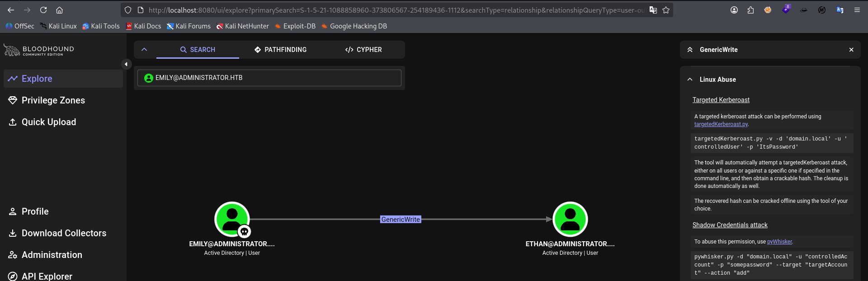Open the pyWhisker link
This screenshot has width=868, height=281.
coord(779,242)
